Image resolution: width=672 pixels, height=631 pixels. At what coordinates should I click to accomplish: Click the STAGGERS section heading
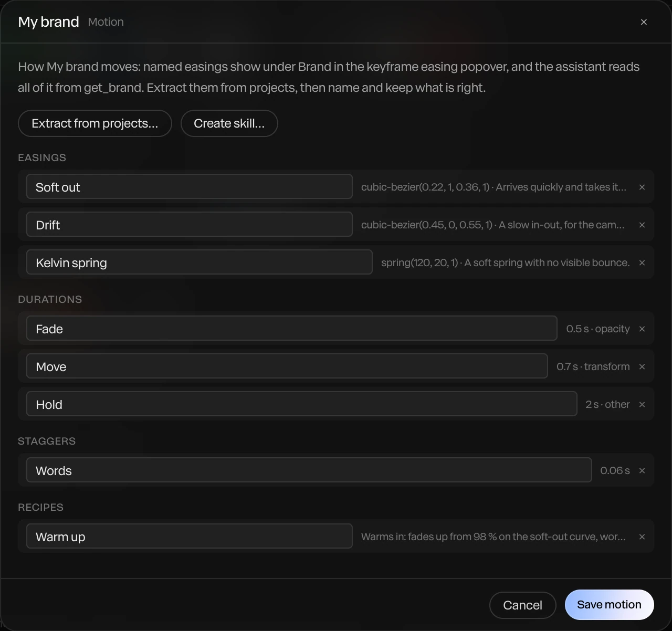coord(47,441)
